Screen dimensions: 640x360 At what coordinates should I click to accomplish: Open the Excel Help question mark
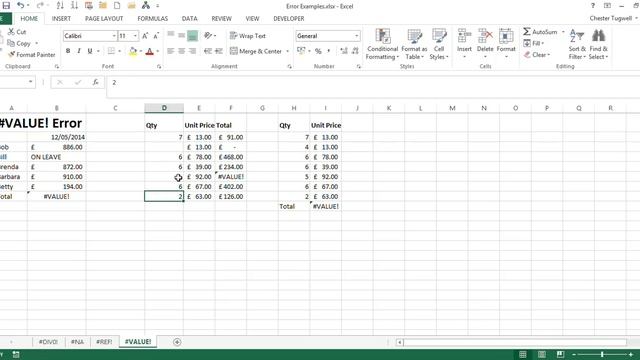pyautogui.click(x=593, y=6)
